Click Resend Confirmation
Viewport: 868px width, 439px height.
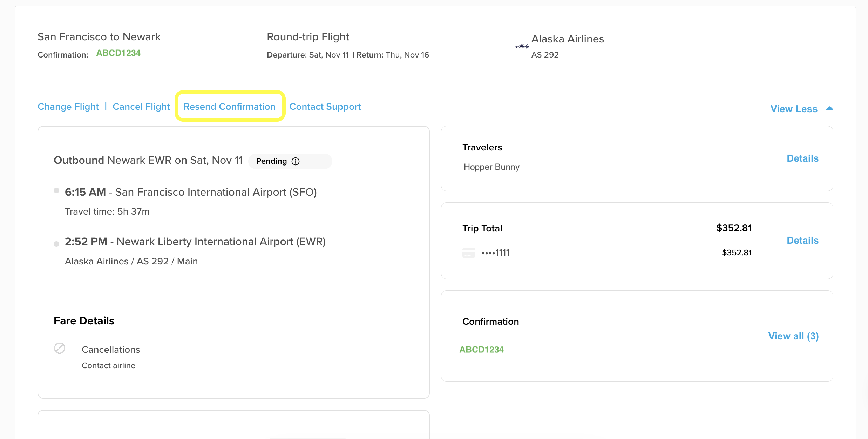tap(230, 107)
